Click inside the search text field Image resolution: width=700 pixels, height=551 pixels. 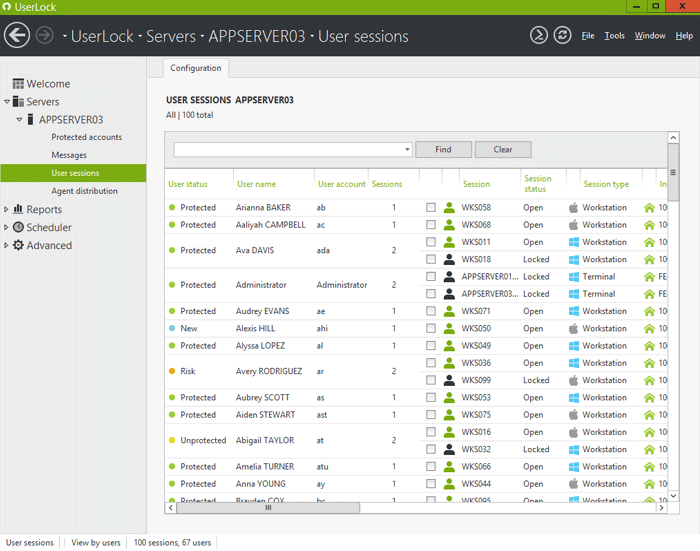288,150
